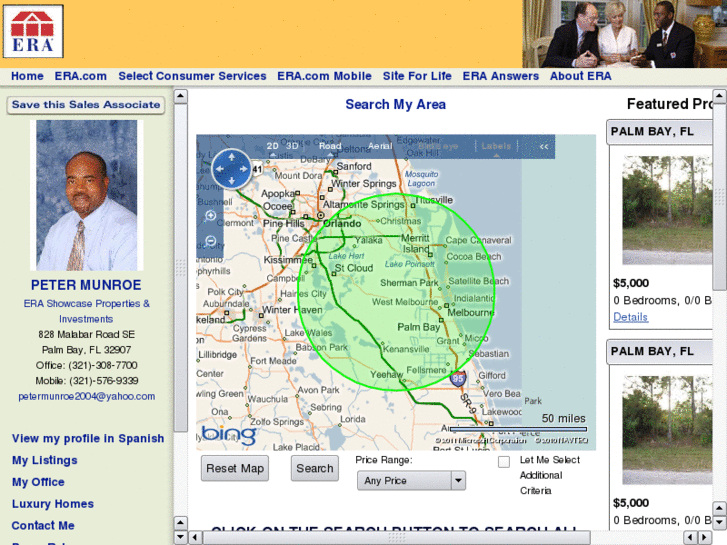Click the Interstate 95 shield on map
727x545 pixels.
[457, 379]
